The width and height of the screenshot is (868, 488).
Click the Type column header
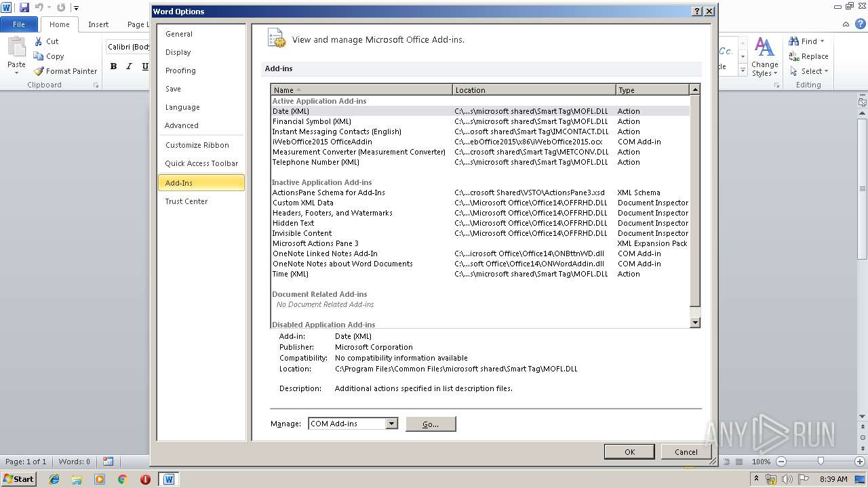pyautogui.click(x=652, y=89)
